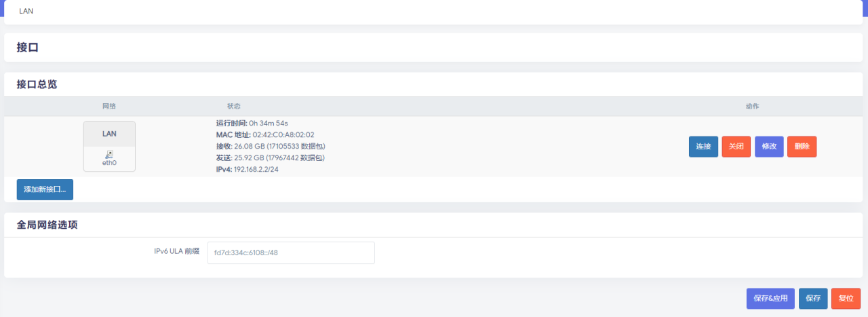Click the 动作 column header

pyautogui.click(x=752, y=107)
